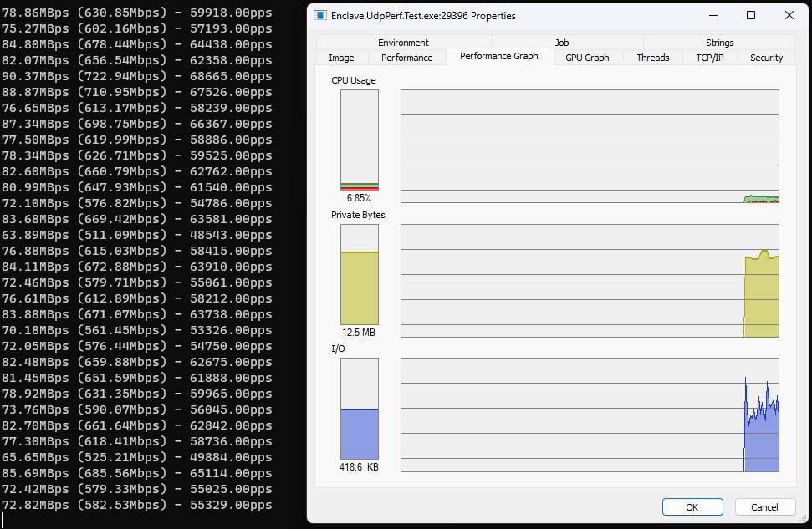Click terminal value 68665.00pps
812x529 pixels.
pyautogui.click(x=231, y=76)
